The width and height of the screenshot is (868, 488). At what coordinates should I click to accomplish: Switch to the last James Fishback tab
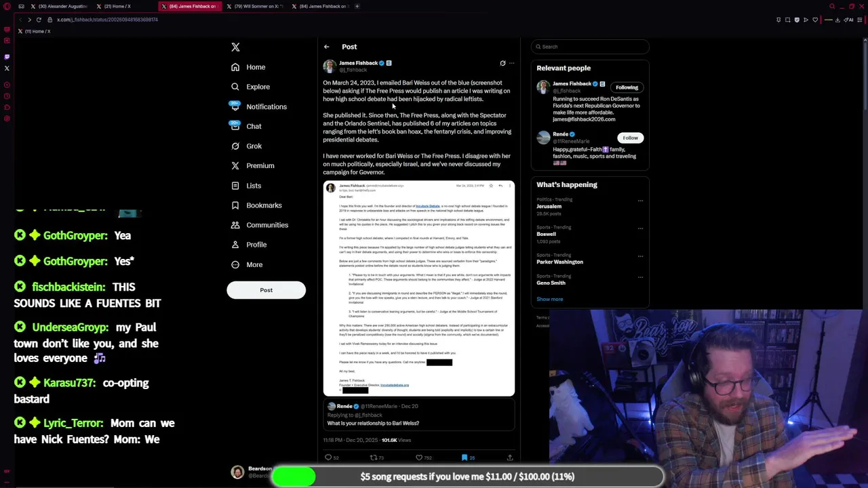click(320, 6)
